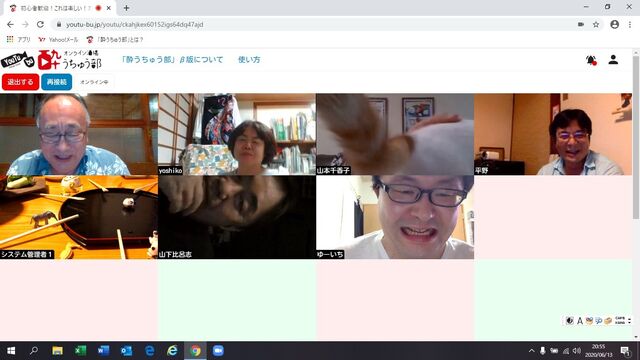Open the アプリ apps bookmark shortcut
The height and width of the screenshot is (360, 640).
pyautogui.click(x=19, y=40)
